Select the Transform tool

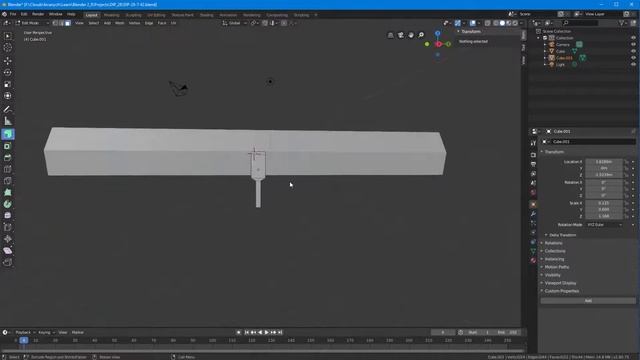(x=8, y=96)
